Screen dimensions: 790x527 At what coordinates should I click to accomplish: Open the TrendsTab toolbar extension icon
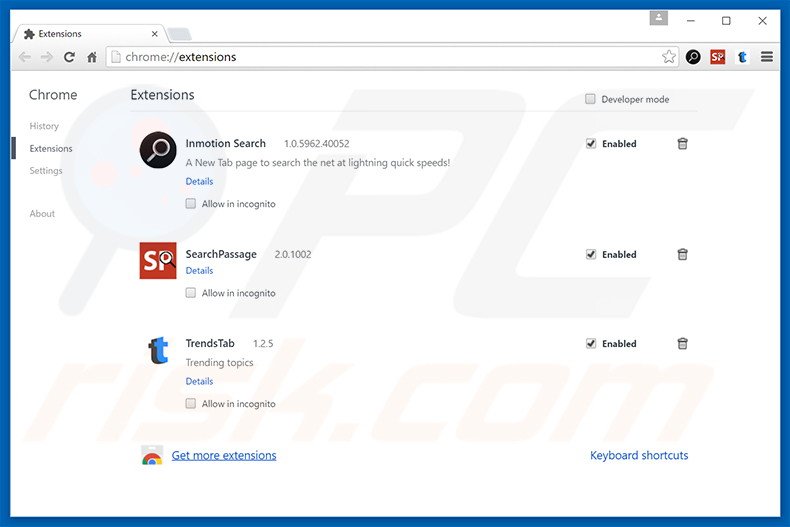(742, 57)
